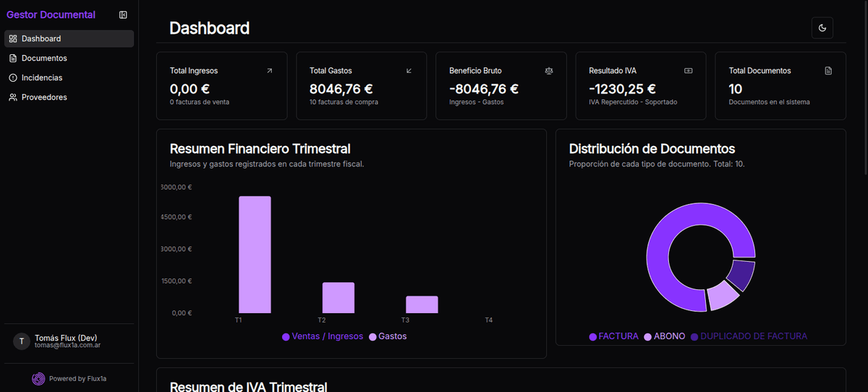Click the Total Ingresos arrow icon

[x=270, y=71]
